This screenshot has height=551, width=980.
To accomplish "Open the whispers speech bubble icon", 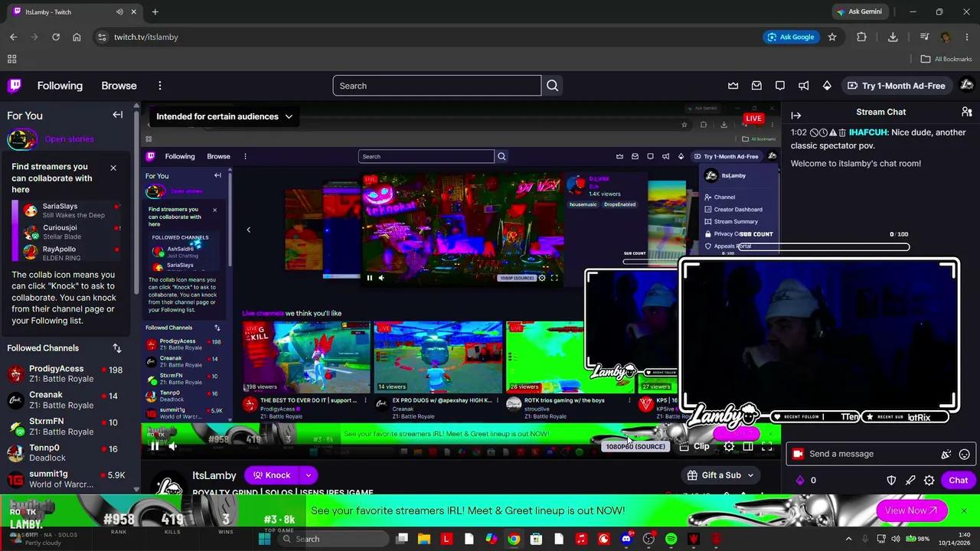I will [780, 86].
